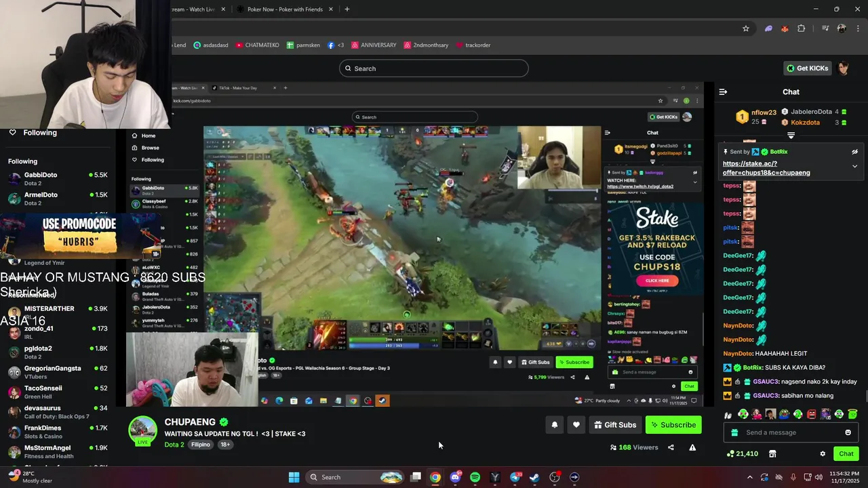Screen dimensions: 868x488
Task: Open TacoSenseii channel in the sidebar
Action: pyautogui.click(x=58, y=392)
